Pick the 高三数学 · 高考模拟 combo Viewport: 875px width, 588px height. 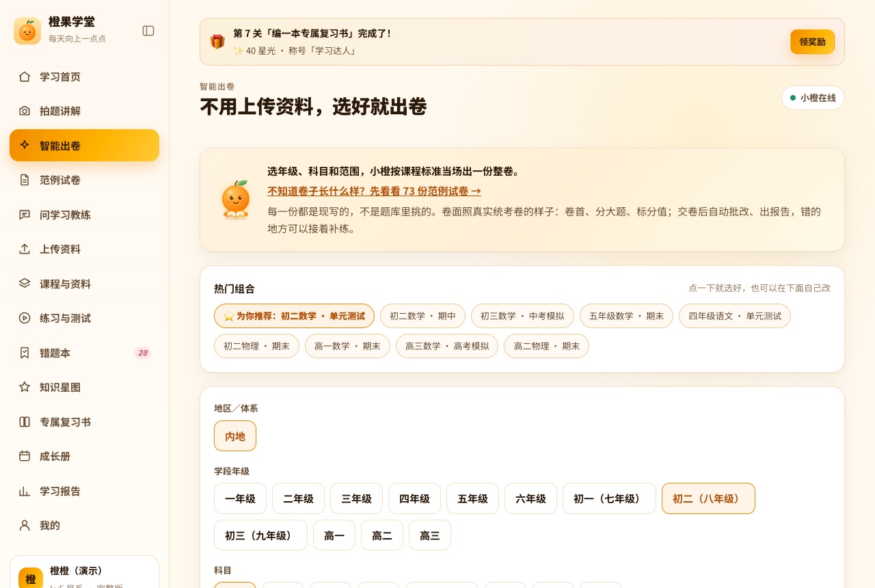click(447, 346)
